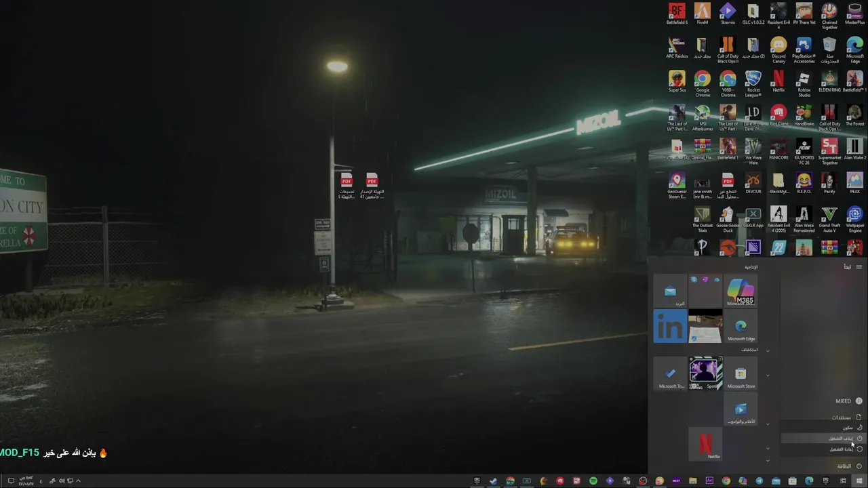The height and width of the screenshot is (488, 868).
Task: Open MSI Afterburner desktop shortcut
Action: (x=703, y=118)
